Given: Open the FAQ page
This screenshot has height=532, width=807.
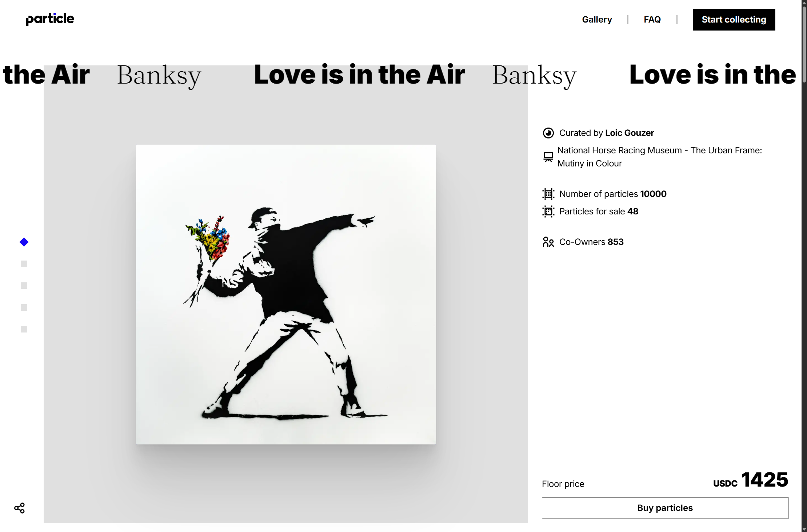Looking at the screenshot, I should click(x=652, y=20).
